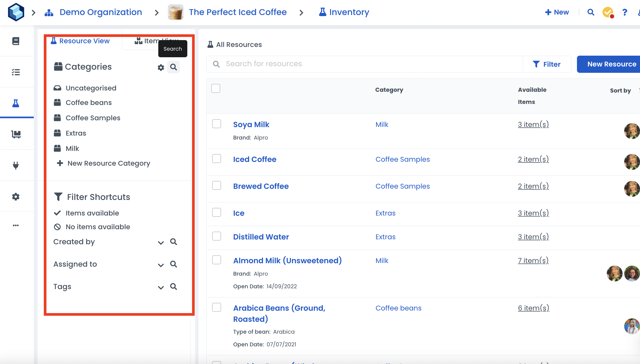Click the Categories settings gear icon
The image size is (640, 364).
tap(161, 68)
